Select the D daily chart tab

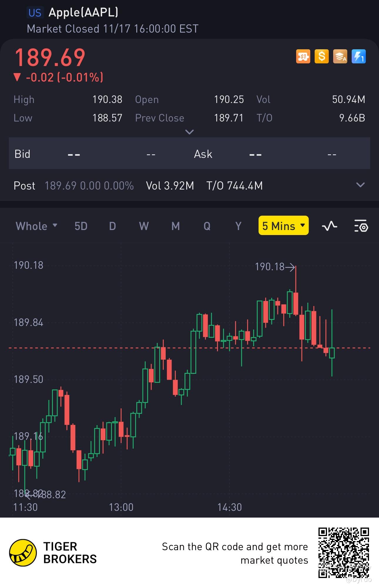(x=113, y=226)
